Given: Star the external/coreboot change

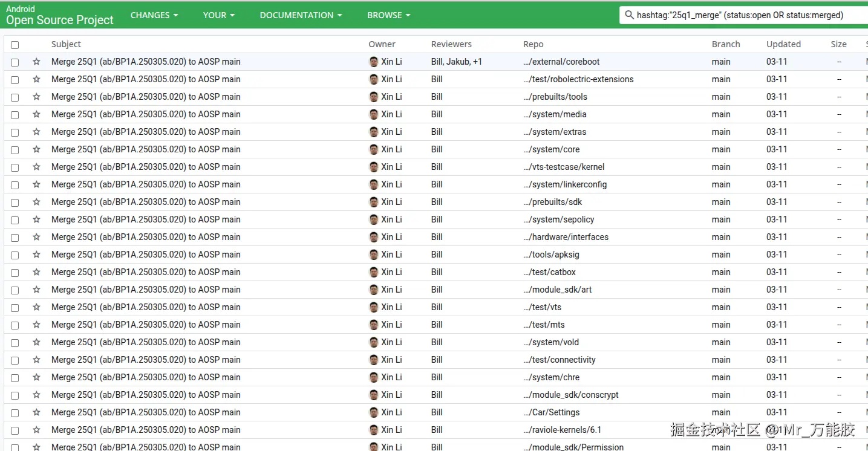Looking at the screenshot, I should click(36, 62).
